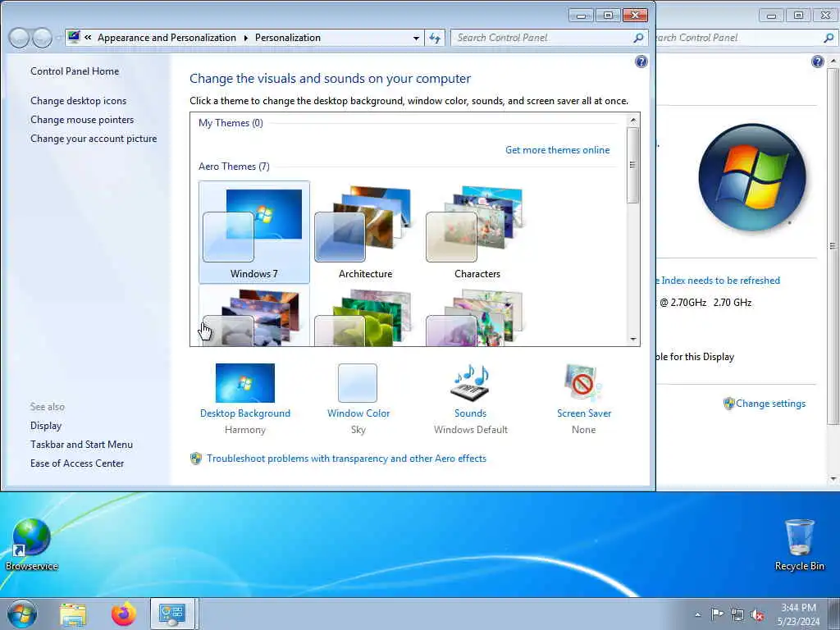
Task: Click Appearance and Personalization breadcrumb
Action: coord(167,38)
